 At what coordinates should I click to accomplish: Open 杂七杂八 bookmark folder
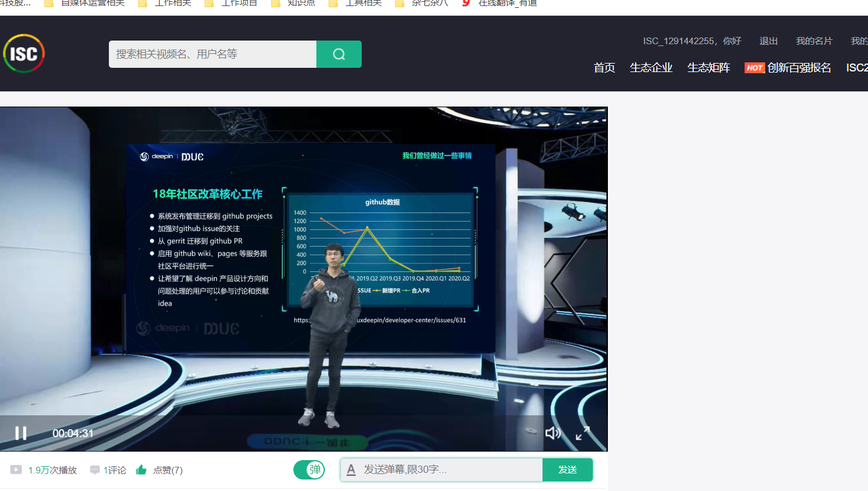point(422,4)
